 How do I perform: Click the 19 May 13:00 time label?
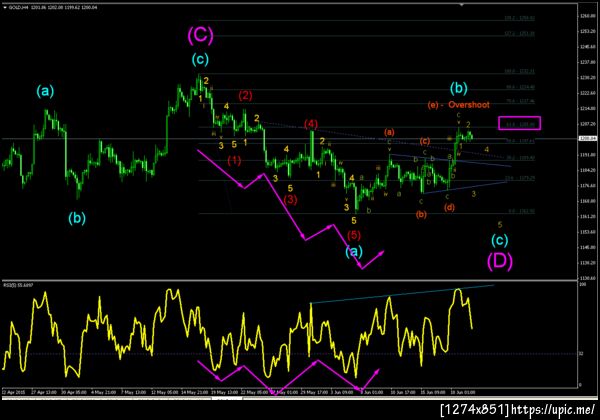[x=225, y=392]
